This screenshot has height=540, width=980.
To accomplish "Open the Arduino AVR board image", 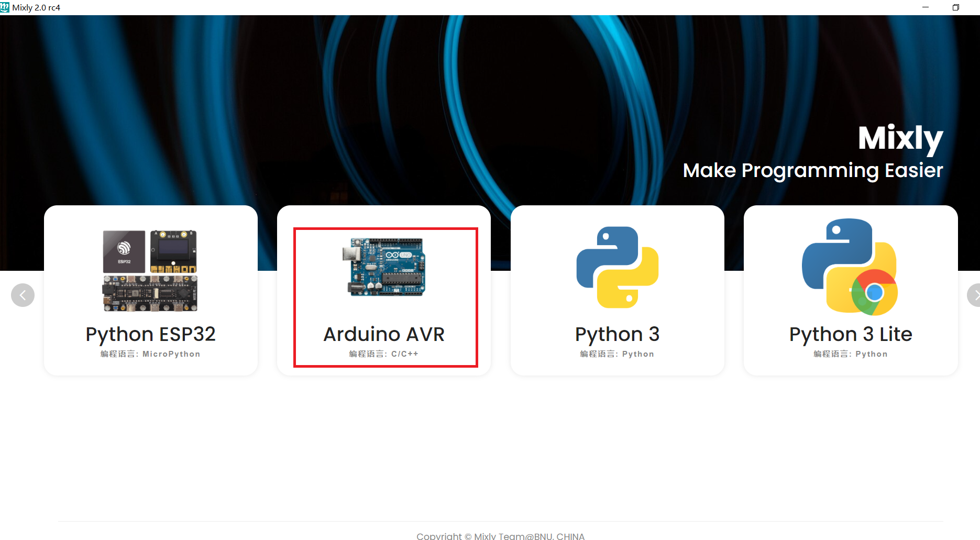I will pyautogui.click(x=384, y=267).
